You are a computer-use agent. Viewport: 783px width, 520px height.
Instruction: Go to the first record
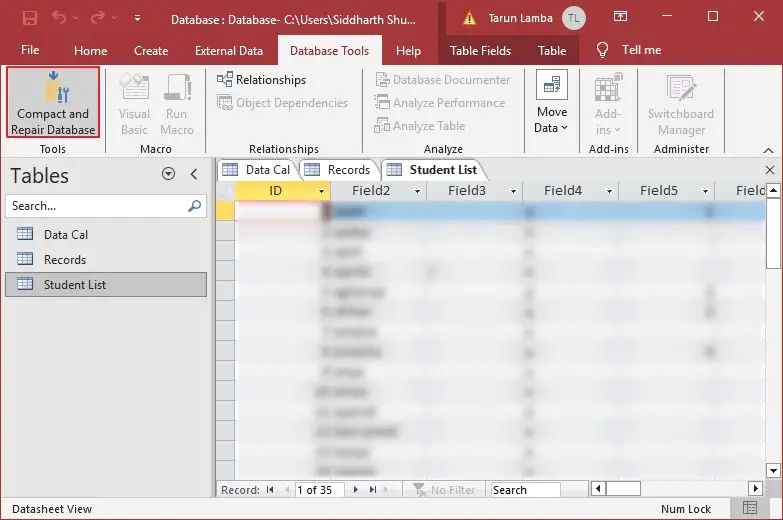pos(270,490)
